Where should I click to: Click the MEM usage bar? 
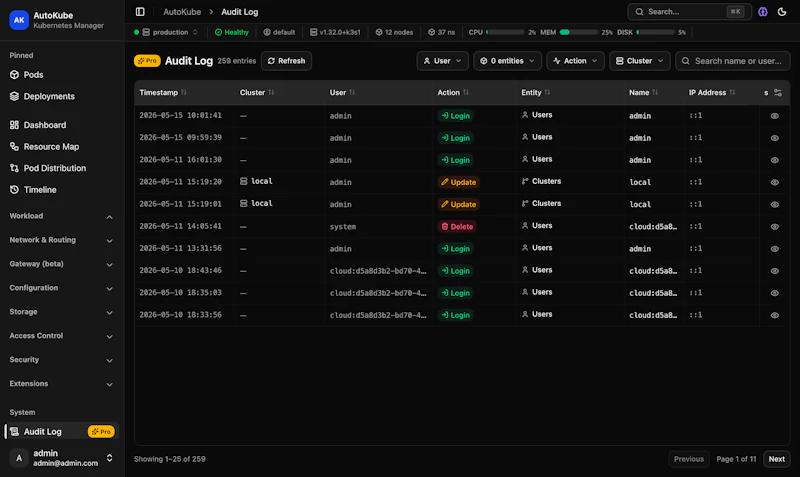(x=579, y=32)
